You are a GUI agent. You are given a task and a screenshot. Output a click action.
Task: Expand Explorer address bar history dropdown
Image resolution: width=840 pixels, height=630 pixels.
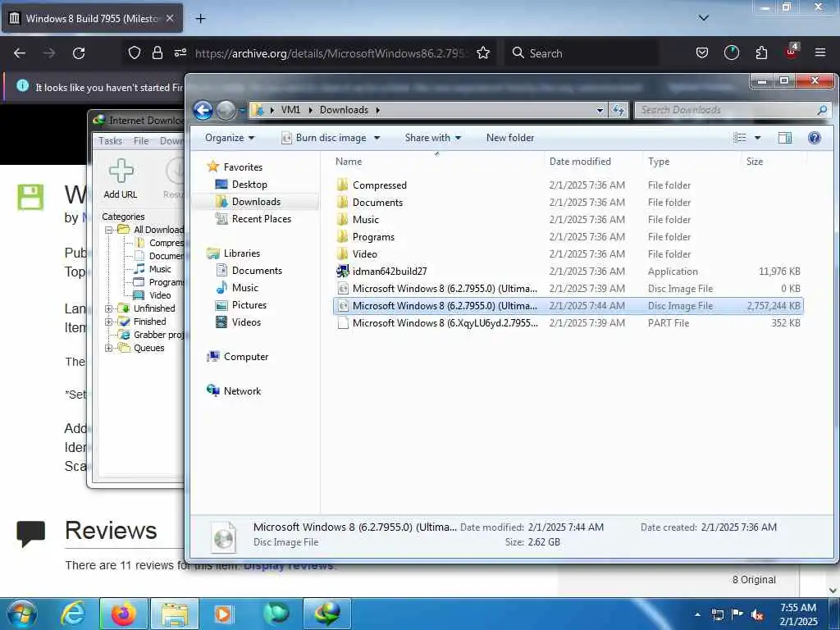(x=600, y=111)
